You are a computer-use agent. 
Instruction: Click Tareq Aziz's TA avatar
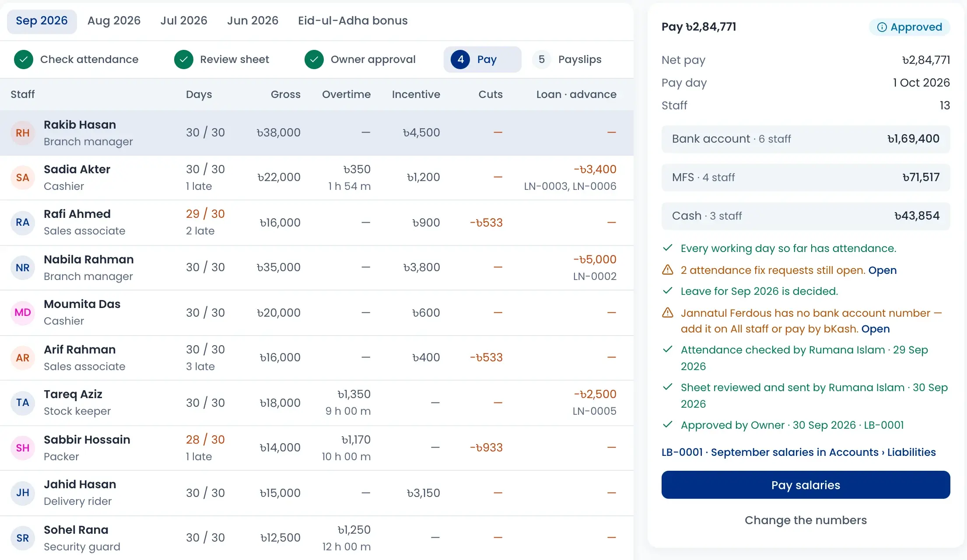pos(23,402)
